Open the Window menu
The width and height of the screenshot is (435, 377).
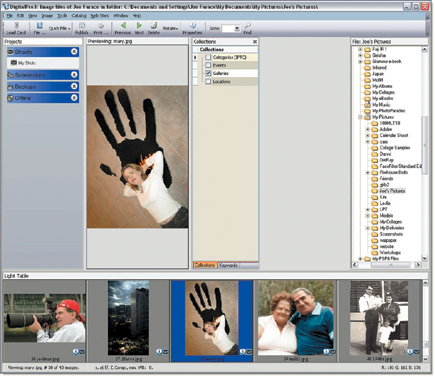pos(121,16)
